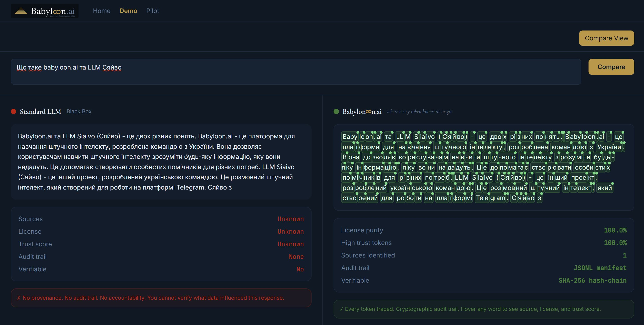This screenshot has width=644, height=325.
Task: Click the "лена" token in "розроблена"
Action: coord(541,147)
